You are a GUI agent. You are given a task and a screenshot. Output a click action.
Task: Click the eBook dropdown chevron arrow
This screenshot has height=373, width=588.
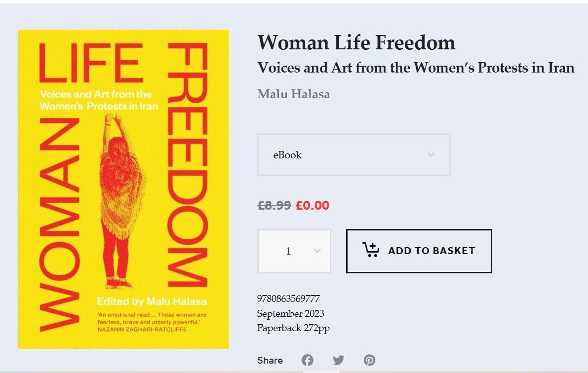(x=431, y=155)
